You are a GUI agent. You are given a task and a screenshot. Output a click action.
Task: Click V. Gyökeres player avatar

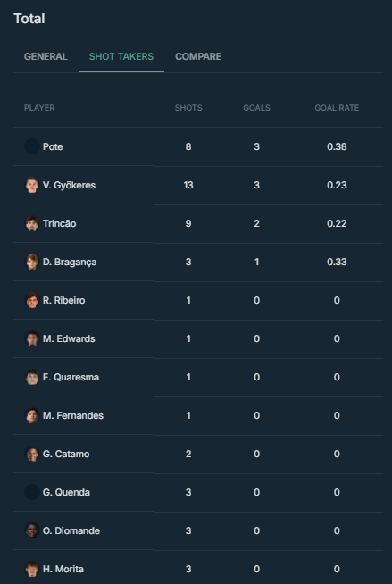click(32, 185)
